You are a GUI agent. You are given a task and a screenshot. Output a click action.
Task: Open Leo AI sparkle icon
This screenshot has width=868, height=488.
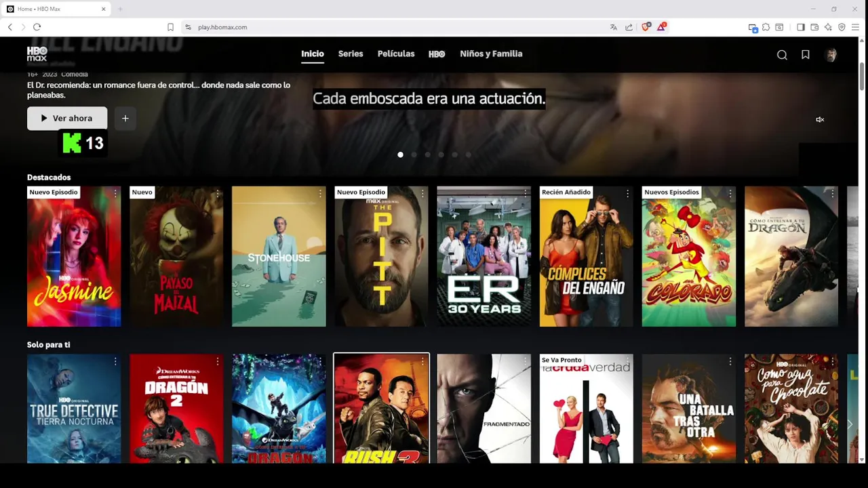[828, 27]
